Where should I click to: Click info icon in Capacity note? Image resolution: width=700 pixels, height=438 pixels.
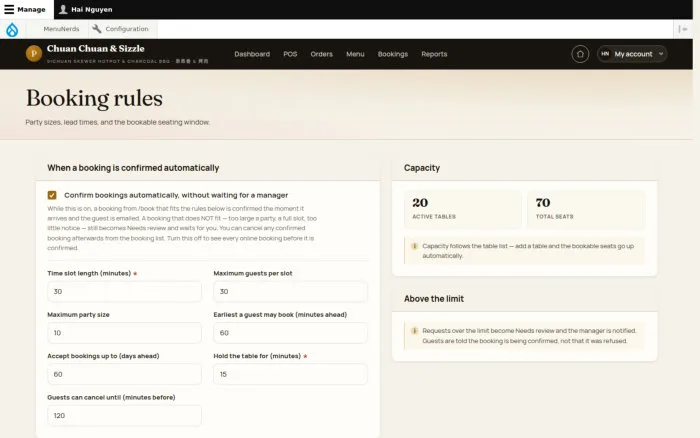(414, 246)
